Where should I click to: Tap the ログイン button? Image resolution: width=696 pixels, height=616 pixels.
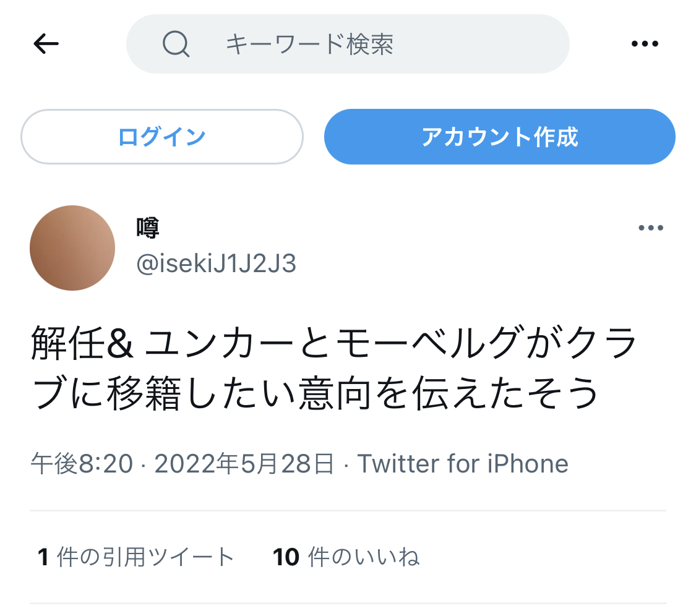pos(162,137)
